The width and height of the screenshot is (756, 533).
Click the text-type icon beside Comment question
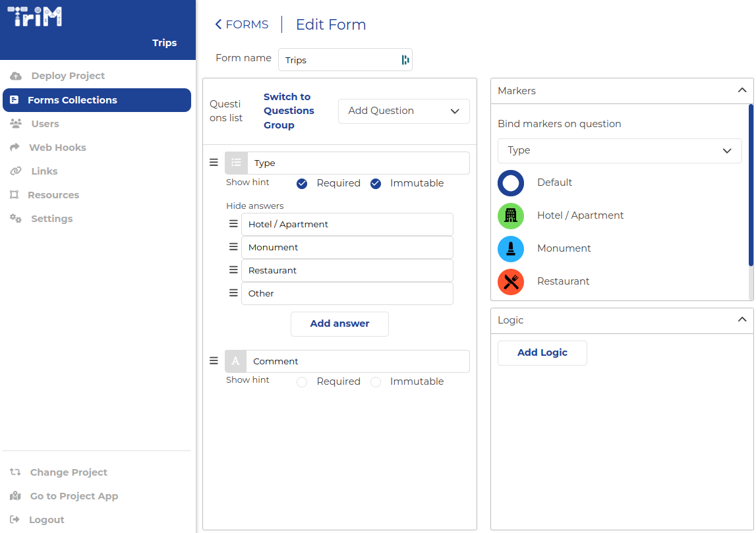coord(235,361)
